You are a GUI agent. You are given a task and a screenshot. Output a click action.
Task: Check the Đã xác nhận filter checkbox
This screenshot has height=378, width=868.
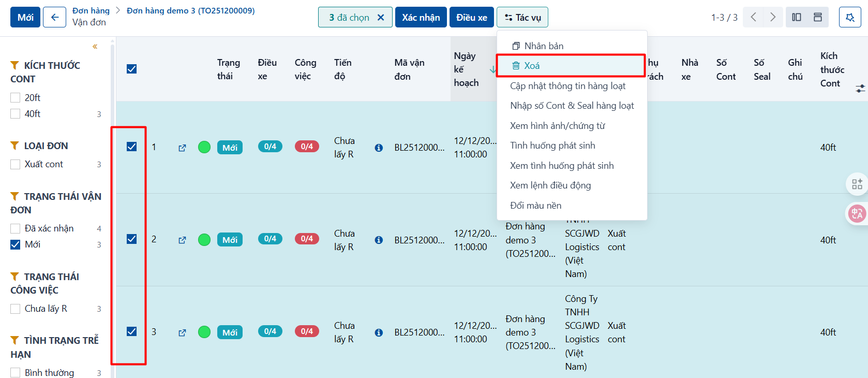click(x=16, y=228)
